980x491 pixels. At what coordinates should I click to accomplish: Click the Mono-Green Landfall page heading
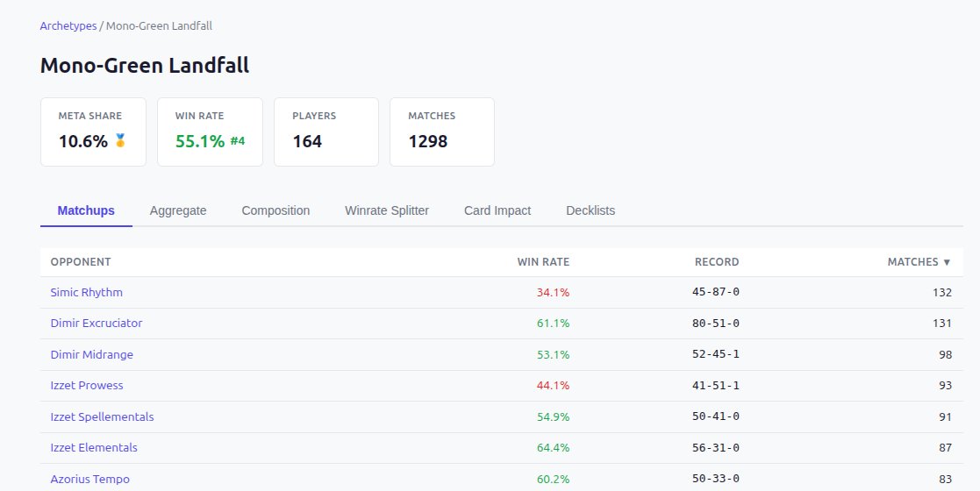pyautogui.click(x=145, y=65)
